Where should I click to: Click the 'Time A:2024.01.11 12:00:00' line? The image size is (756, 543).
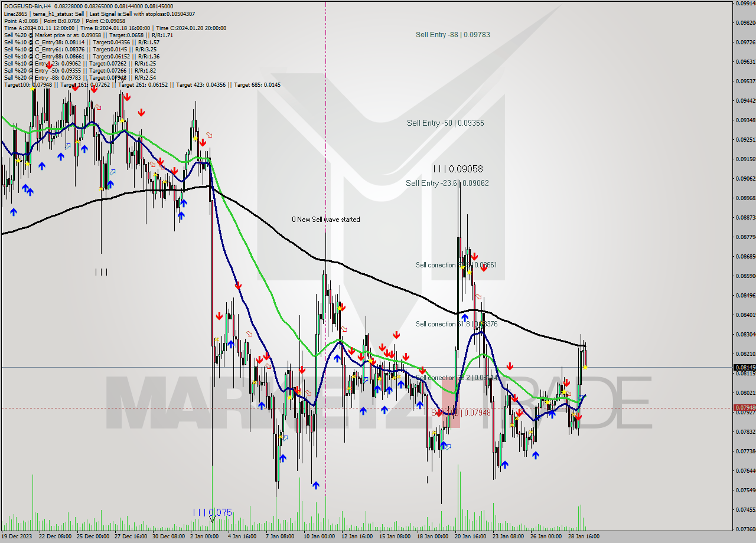click(x=115, y=28)
